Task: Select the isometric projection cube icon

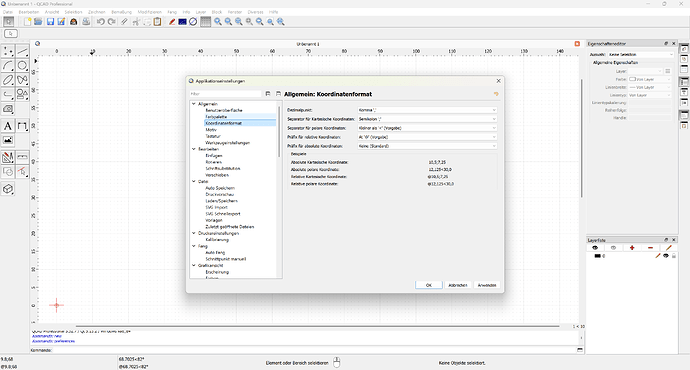Action: pos(8,189)
